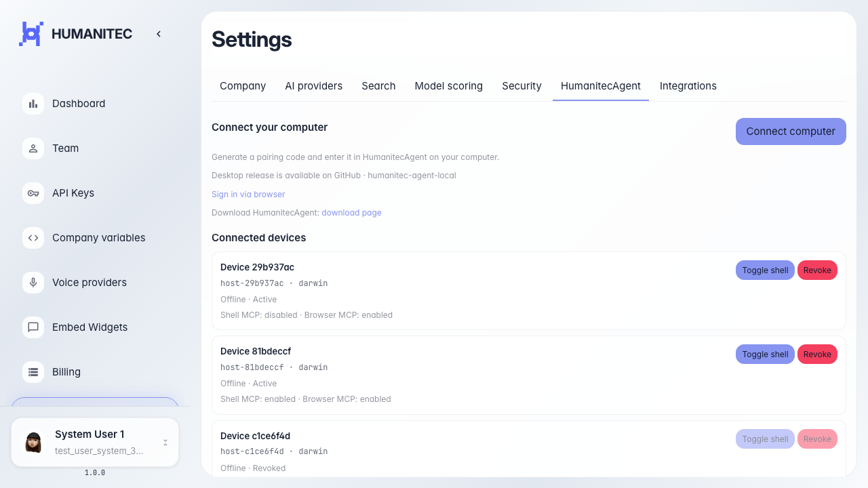This screenshot has width=868, height=488.
Task: Switch to the AI providers tab
Action: tap(313, 86)
